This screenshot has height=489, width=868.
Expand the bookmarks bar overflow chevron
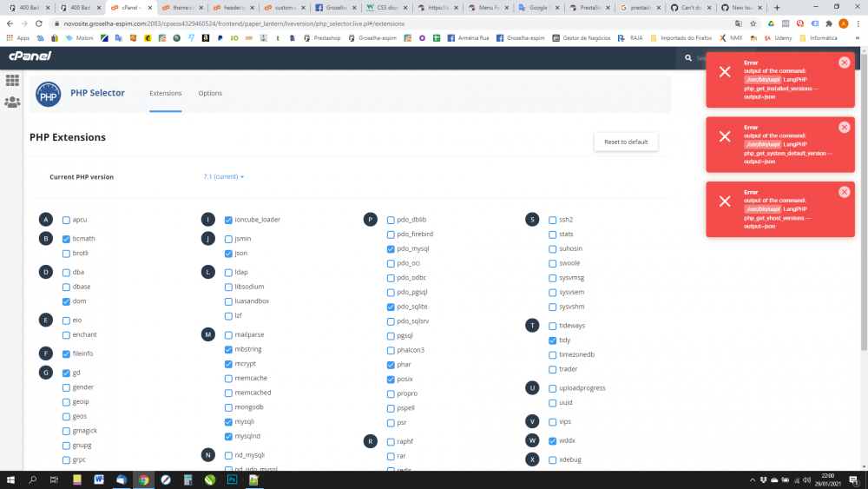point(858,38)
